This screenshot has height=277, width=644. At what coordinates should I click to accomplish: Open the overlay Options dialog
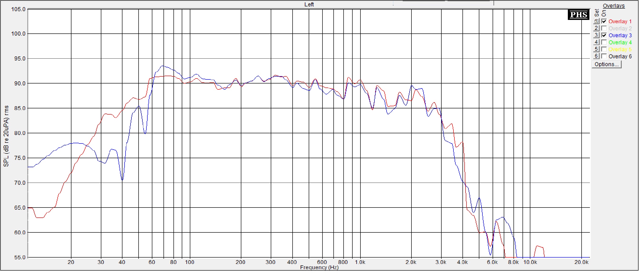tap(607, 65)
